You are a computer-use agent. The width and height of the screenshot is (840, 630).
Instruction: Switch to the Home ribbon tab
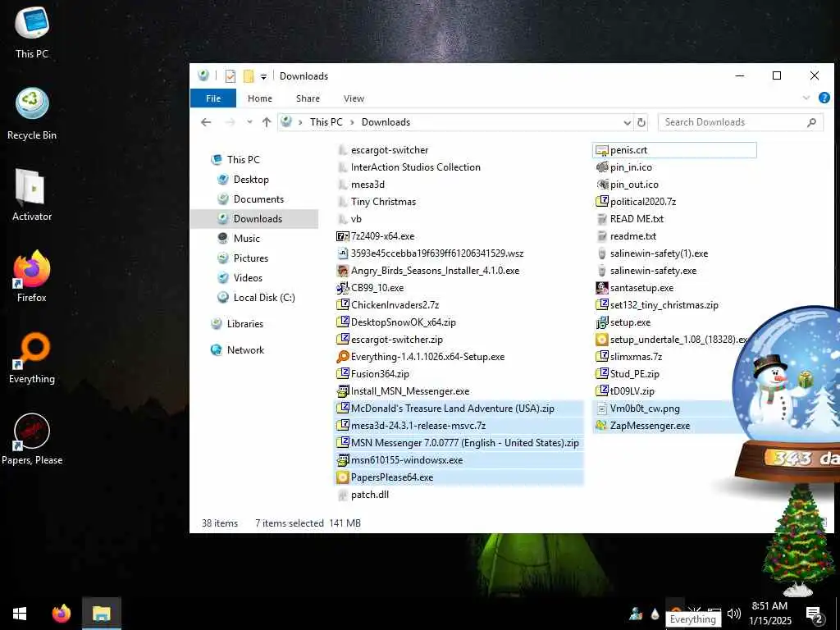tap(260, 98)
